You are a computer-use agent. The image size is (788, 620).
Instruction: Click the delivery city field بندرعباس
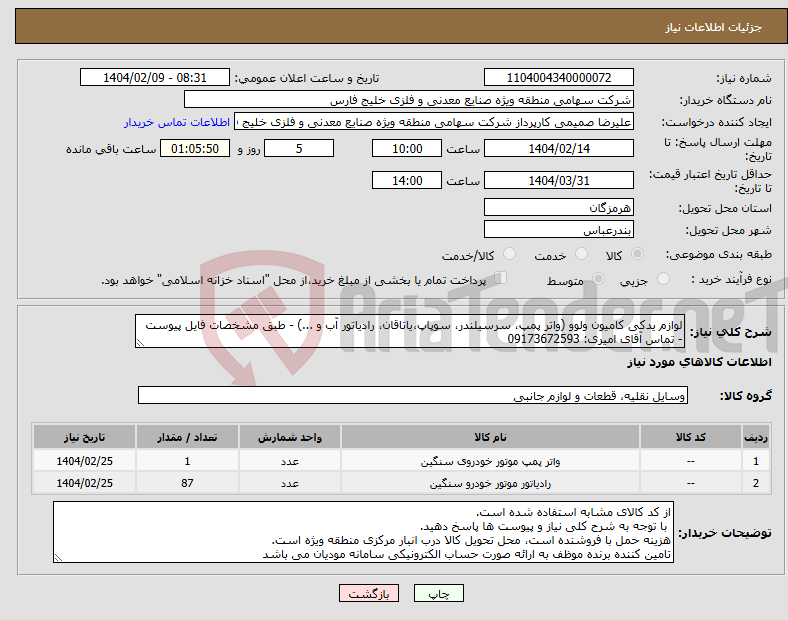pos(558,229)
